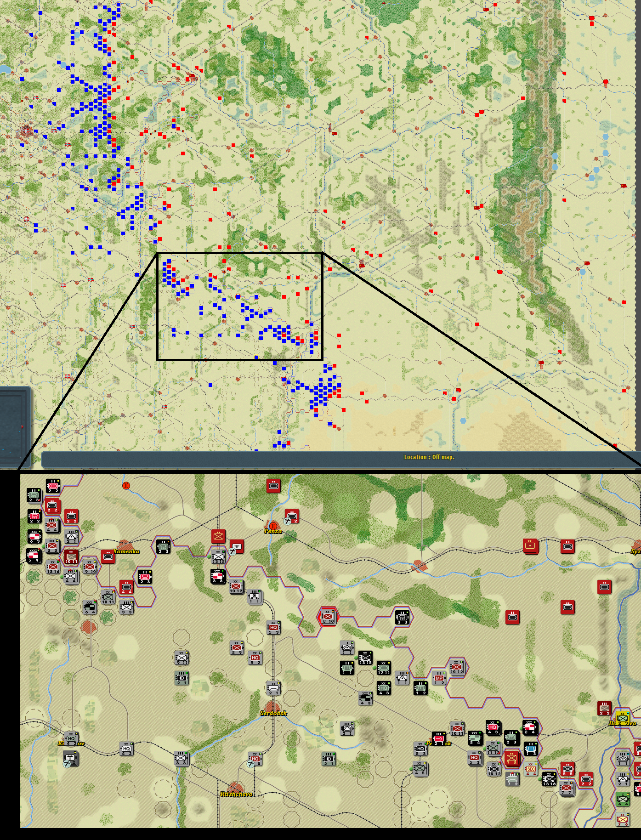
Task: Select the black counter 1-3 with blue symbol
Action: 531,748
